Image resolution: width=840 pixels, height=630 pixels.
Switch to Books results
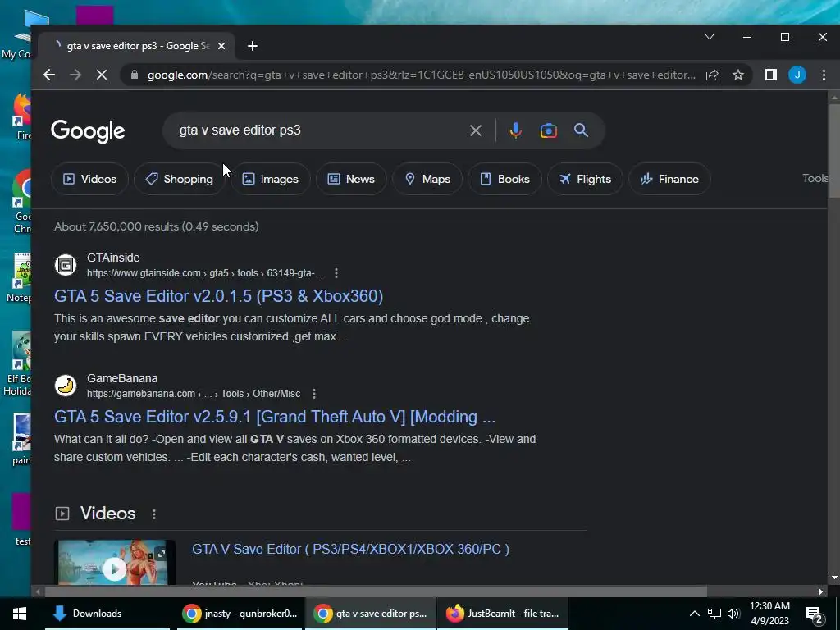click(504, 179)
